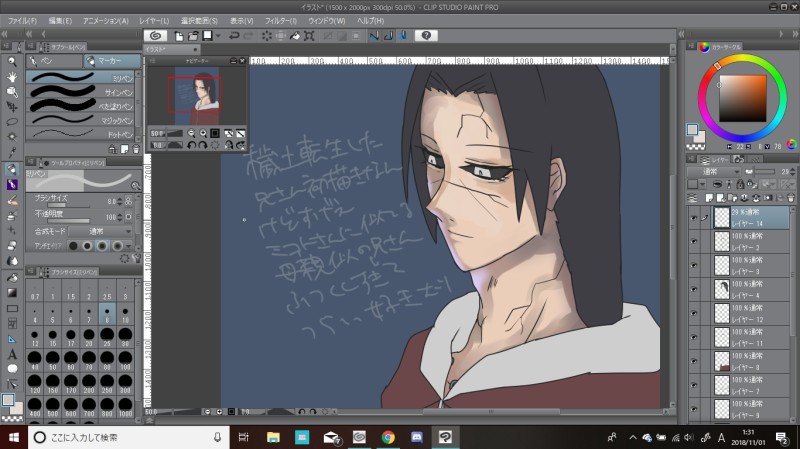Toggle visibility of レイヤー 4
This screenshot has height=449, width=800.
point(693,289)
